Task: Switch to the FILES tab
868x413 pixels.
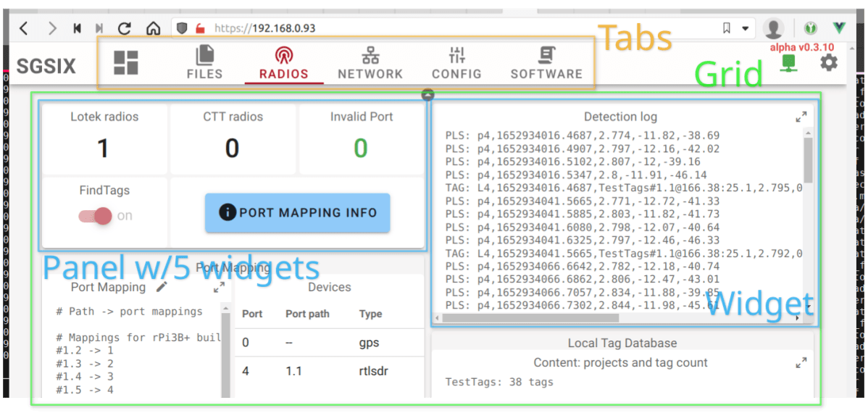Action: (x=205, y=62)
